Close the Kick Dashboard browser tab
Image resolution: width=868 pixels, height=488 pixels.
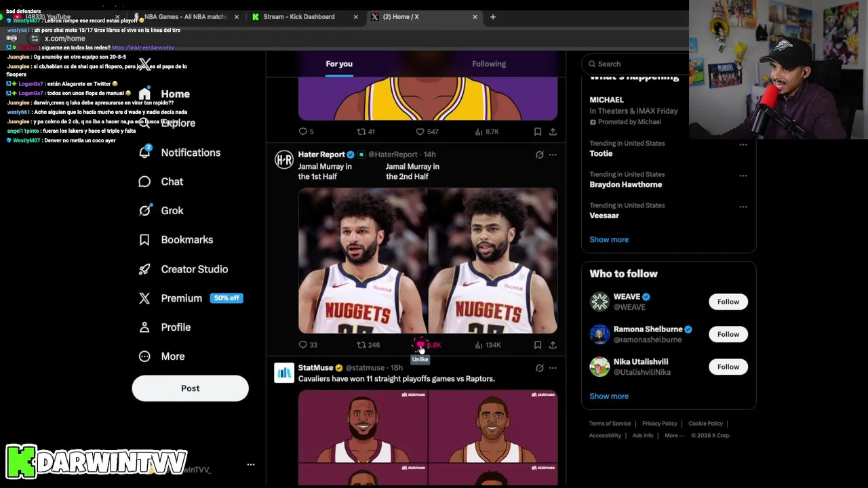(355, 17)
